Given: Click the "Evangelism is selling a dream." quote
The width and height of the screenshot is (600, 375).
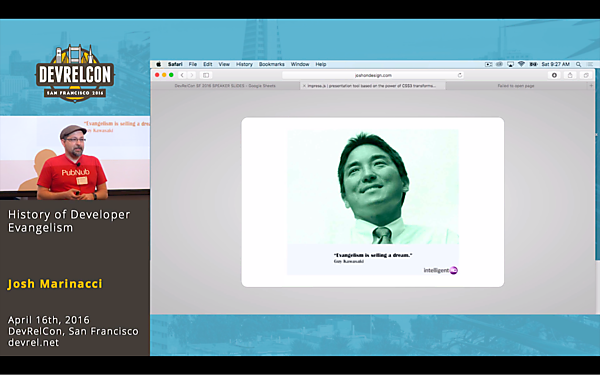Looking at the screenshot, I should (373, 255).
